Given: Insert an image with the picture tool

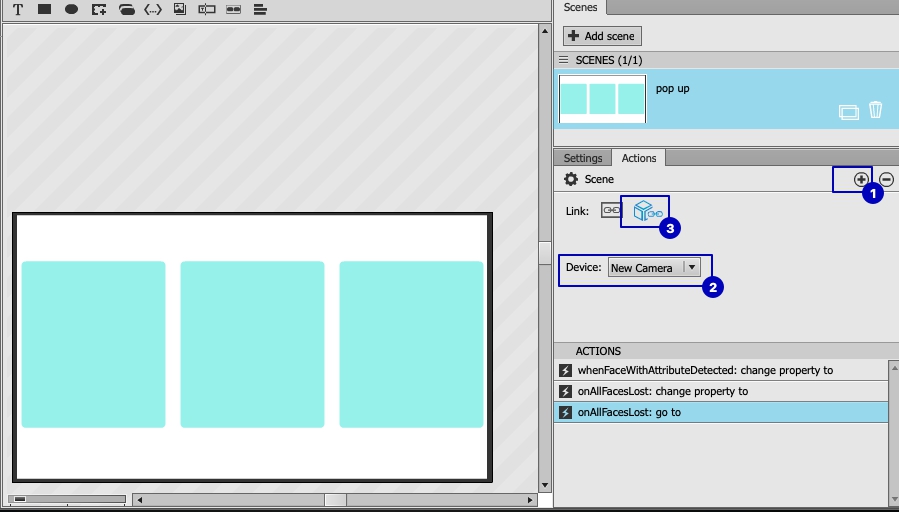Looking at the screenshot, I should 180,9.
